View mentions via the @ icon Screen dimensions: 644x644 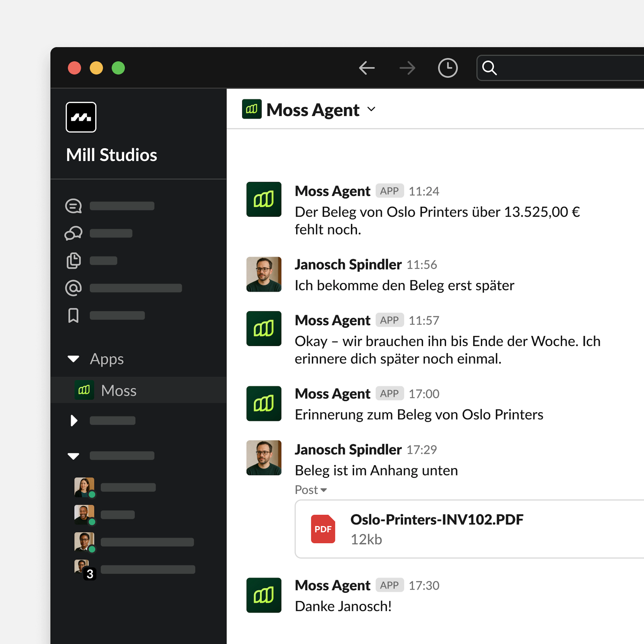coord(73,288)
